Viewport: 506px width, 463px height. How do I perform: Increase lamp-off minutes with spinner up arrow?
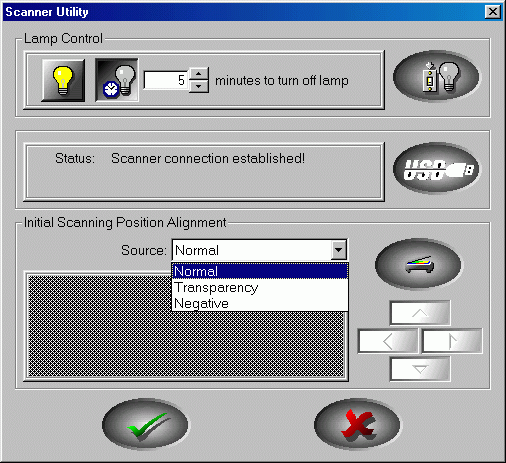tap(199, 74)
